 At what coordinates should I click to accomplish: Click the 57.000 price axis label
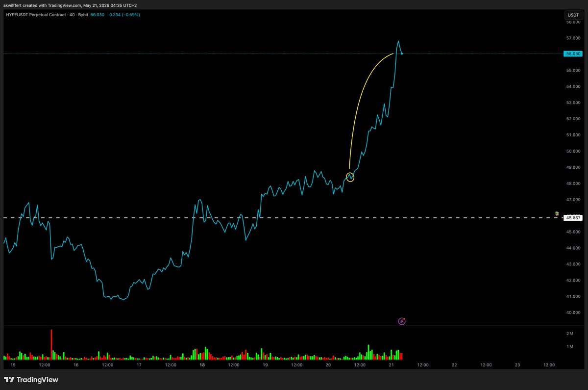(573, 38)
